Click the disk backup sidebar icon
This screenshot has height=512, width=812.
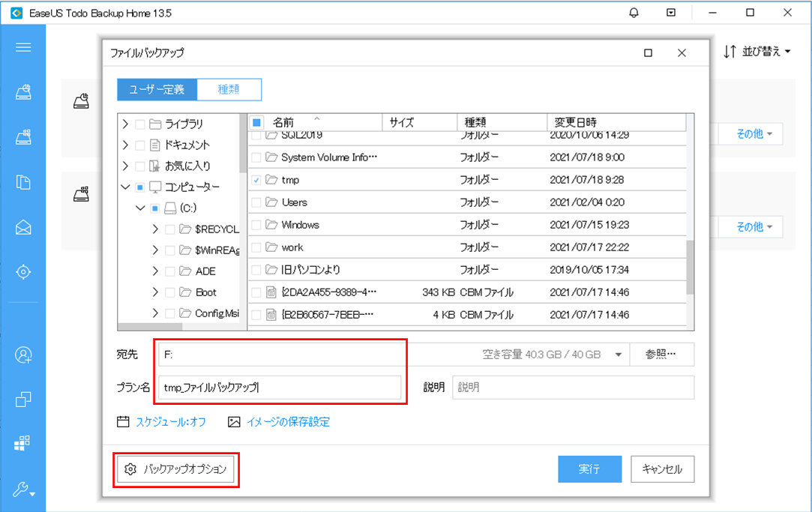[x=23, y=92]
